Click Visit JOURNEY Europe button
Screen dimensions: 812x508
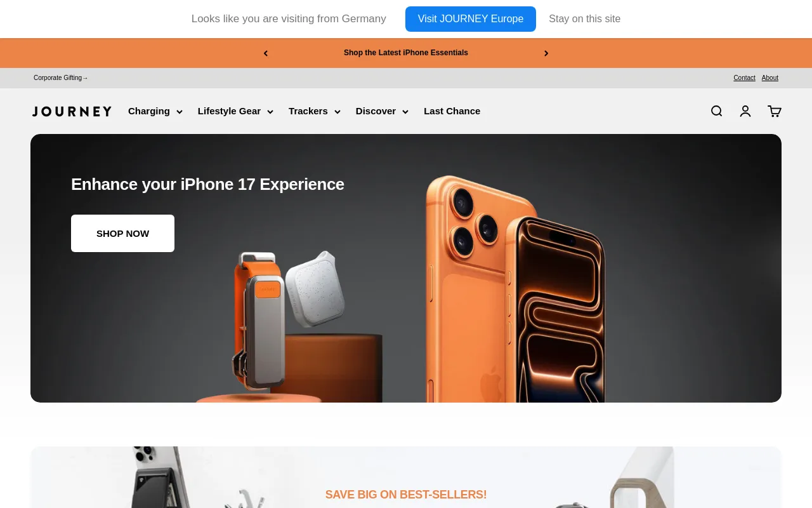[471, 19]
